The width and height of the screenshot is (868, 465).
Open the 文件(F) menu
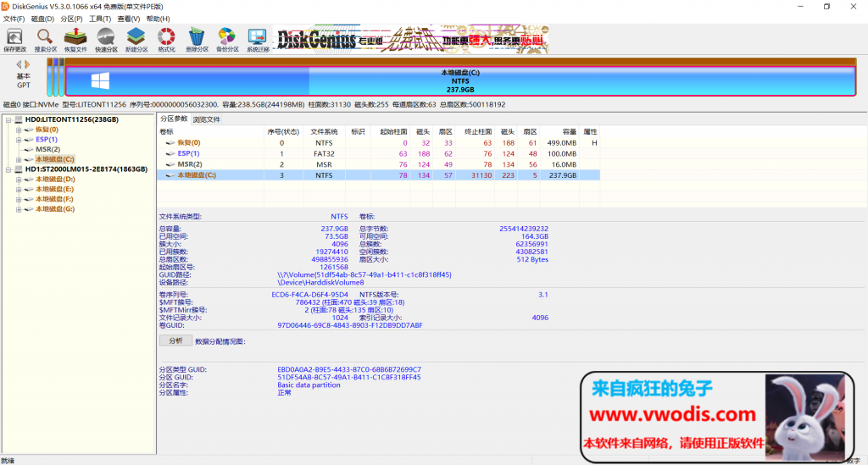[14, 19]
